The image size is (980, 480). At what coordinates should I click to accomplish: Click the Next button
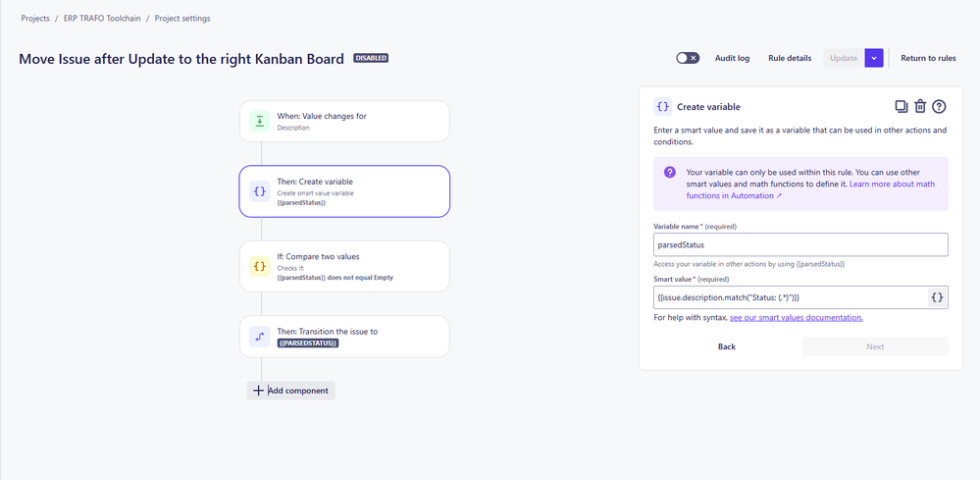[875, 347]
